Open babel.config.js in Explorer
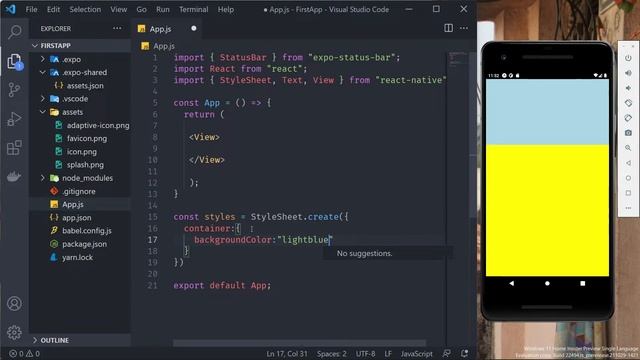This screenshot has width=640, height=360. click(87, 231)
